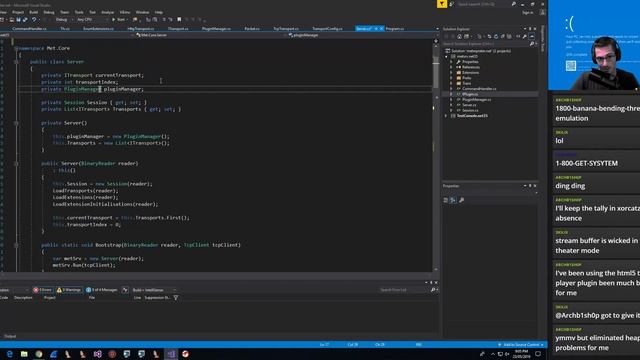The width and height of the screenshot is (640, 360).
Task: Switch to the Program.cs tab
Action: (x=394, y=29)
